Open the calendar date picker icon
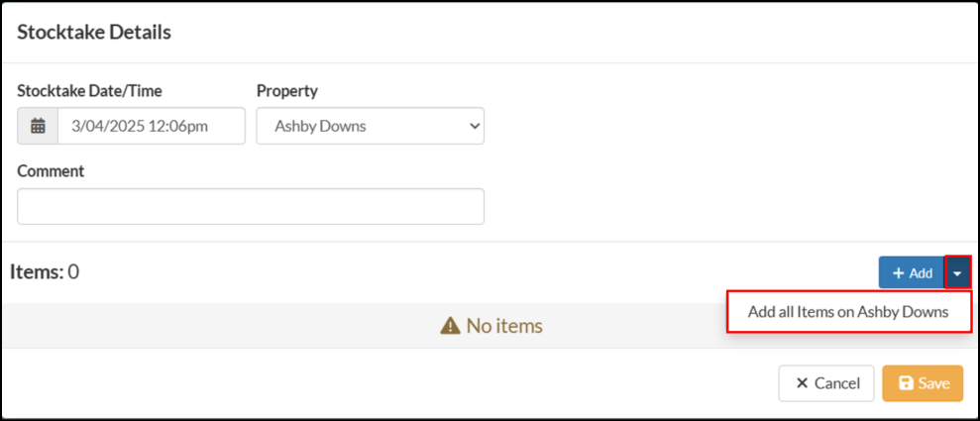The height and width of the screenshot is (421, 980). pyautogui.click(x=38, y=126)
